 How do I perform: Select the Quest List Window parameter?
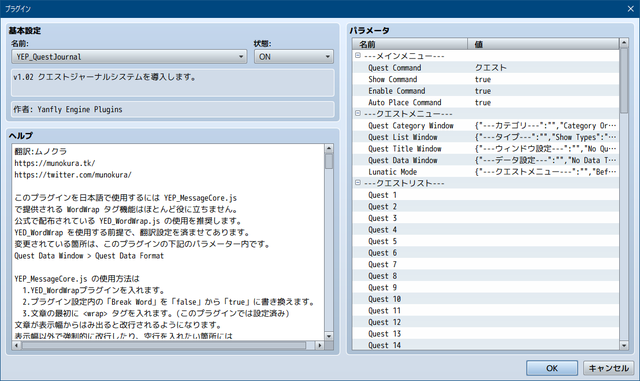486,137
